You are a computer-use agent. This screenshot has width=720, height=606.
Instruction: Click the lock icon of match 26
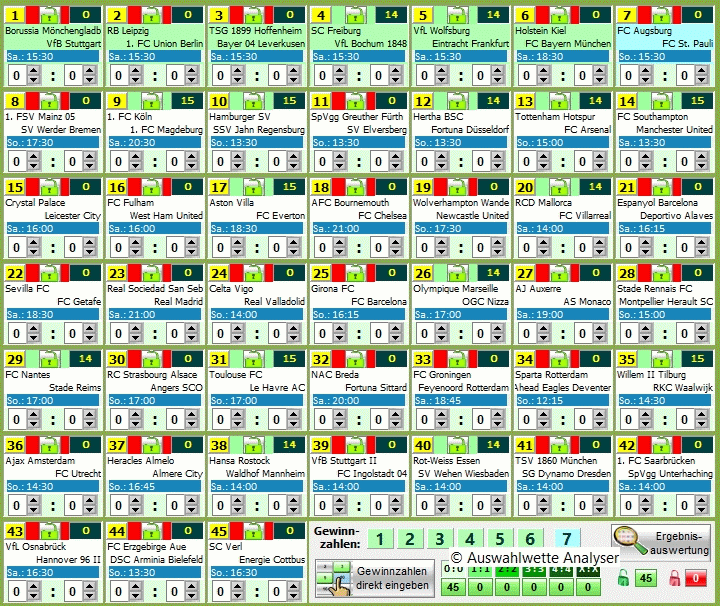tap(457, 273)
